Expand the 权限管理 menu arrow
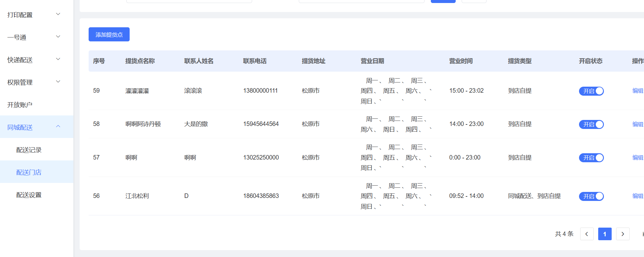Viewport: 644px width, 257px height. pos(58,82)
